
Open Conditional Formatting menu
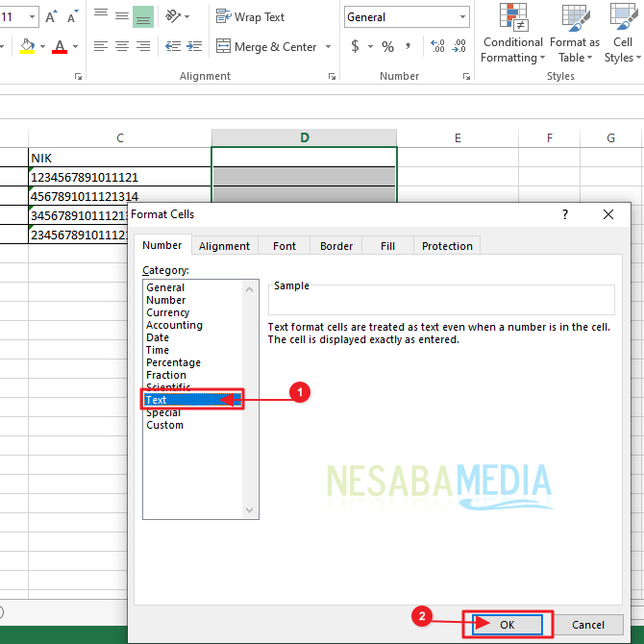[512, 38]
